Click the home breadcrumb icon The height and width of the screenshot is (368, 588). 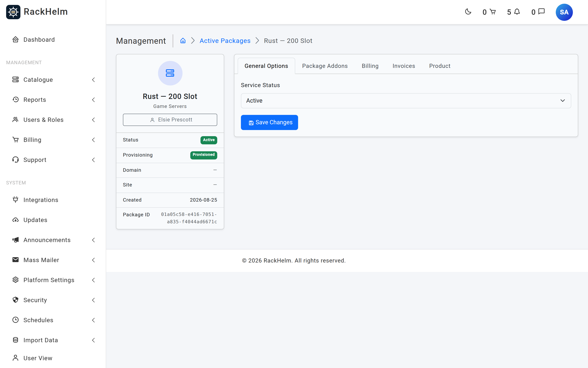pos(183,41)
